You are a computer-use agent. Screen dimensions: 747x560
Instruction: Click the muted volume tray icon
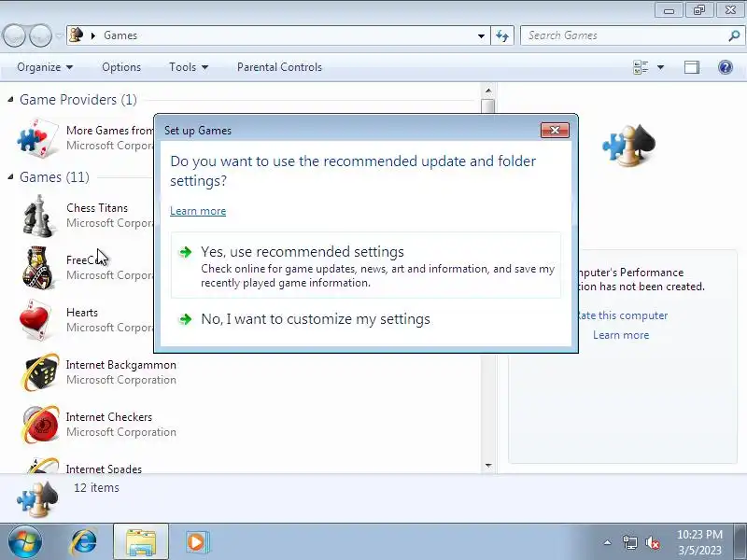click(x=652, y=542)
